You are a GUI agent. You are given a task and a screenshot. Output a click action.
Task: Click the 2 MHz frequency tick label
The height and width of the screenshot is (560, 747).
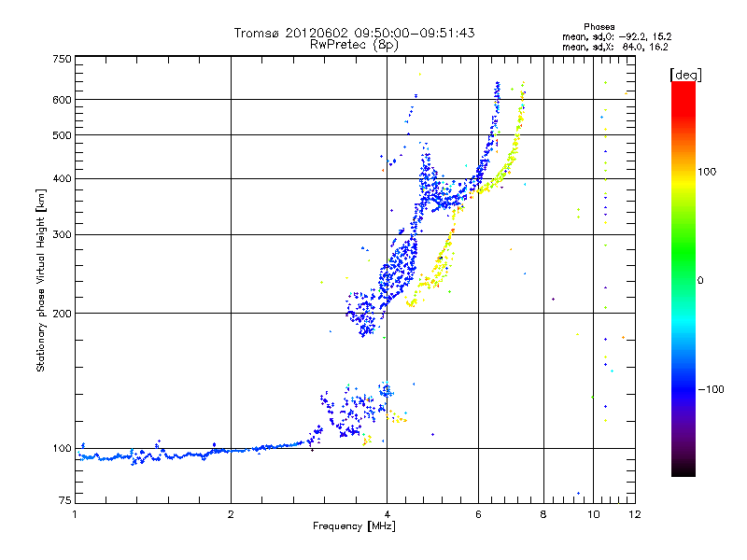tap(231, 514)
